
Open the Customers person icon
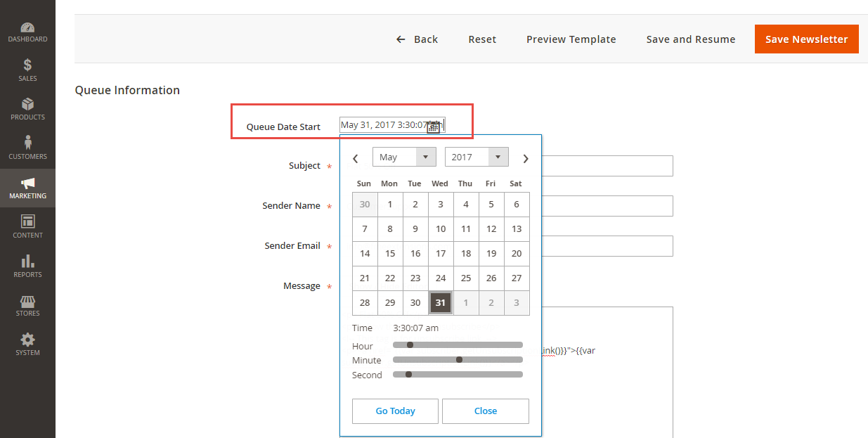point(27,143)
